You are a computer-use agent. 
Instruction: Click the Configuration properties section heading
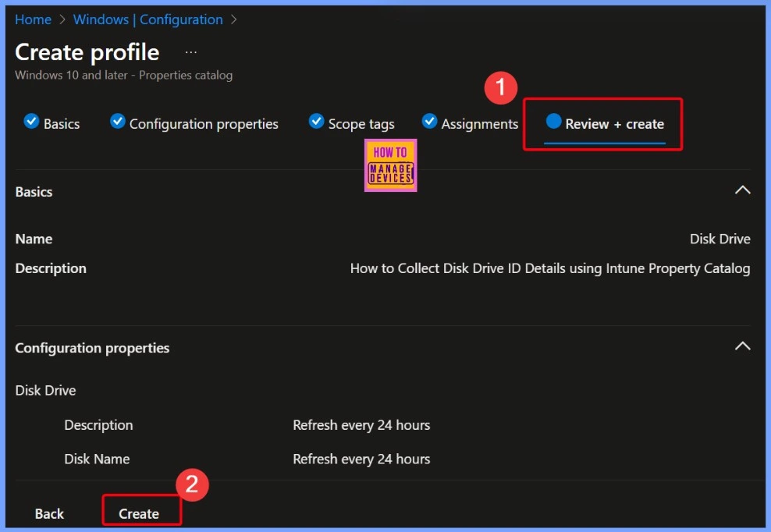click(x=92, y=348)
